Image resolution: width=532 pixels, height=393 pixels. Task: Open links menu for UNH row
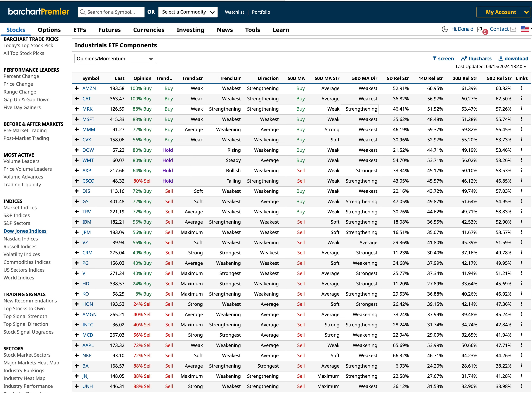tap(522, 386)
